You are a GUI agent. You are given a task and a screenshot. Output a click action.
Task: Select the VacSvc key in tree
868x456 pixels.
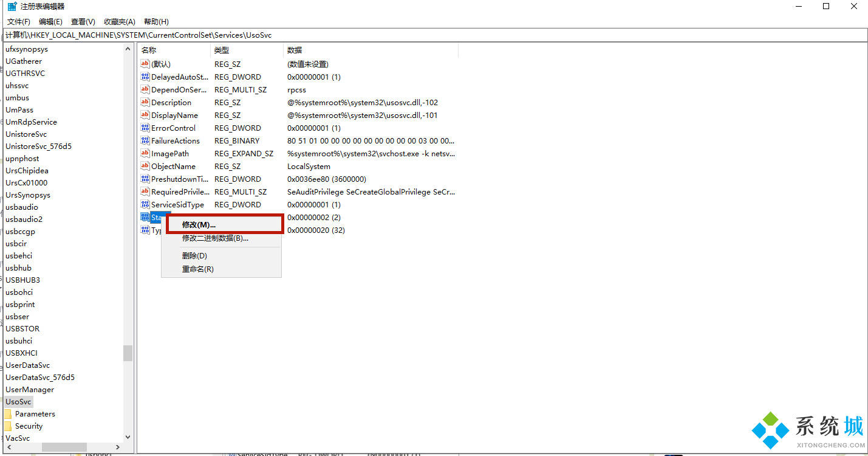[18, 438]
